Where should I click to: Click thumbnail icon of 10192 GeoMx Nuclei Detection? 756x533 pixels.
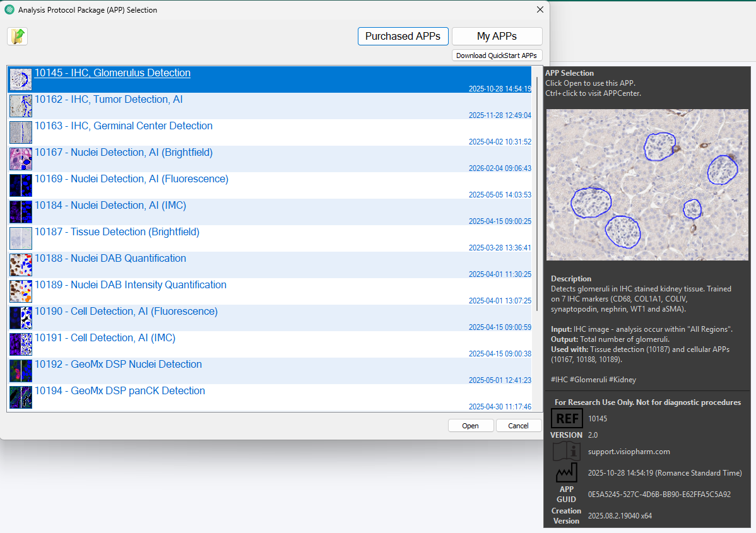pyautogui.click(x=21, y=371)
